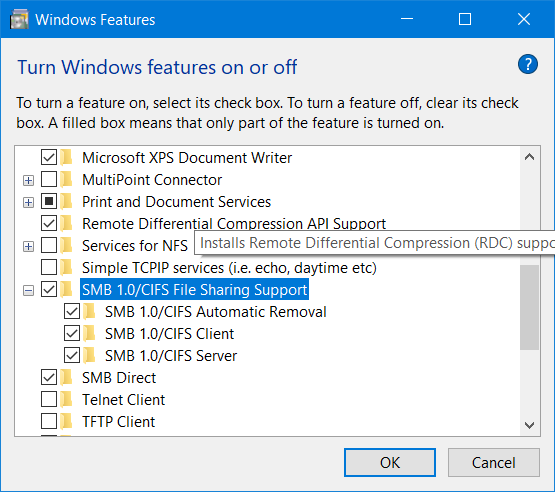Expand Print and Document Services tree
Image resolution: width=555 pixels, height=492 pixels.
pos(28,202)
